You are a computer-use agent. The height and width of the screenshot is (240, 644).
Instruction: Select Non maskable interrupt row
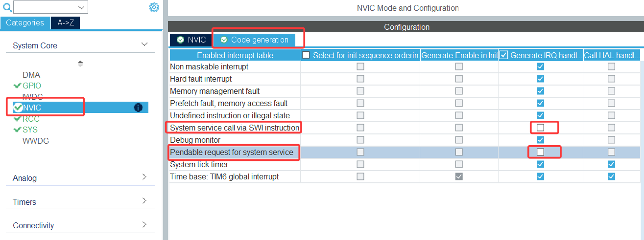coord(405,66)
